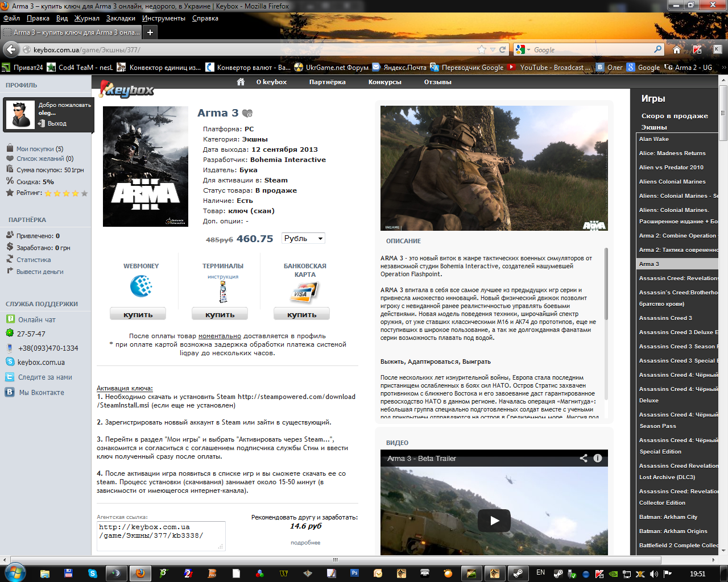Click the WebMoney globe logo
This screenshot has height=582, width=728.
click(140, 286)
